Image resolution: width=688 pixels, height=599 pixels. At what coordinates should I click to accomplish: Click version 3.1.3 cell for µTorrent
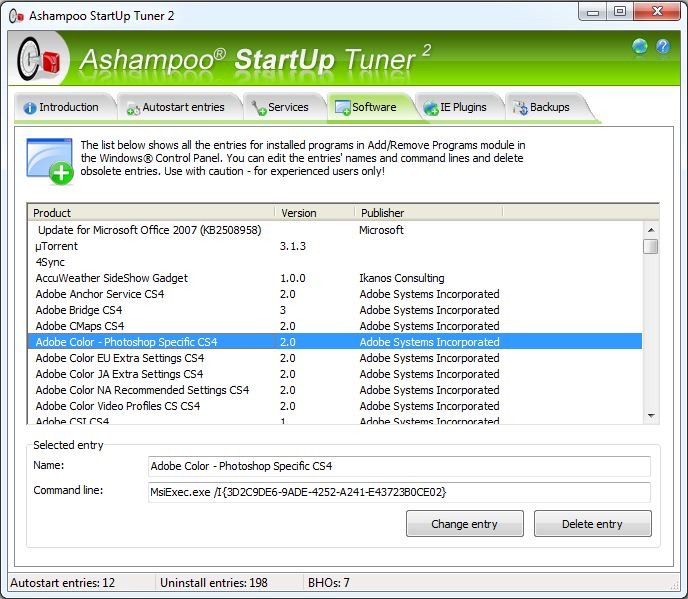(x=293, y=246)
